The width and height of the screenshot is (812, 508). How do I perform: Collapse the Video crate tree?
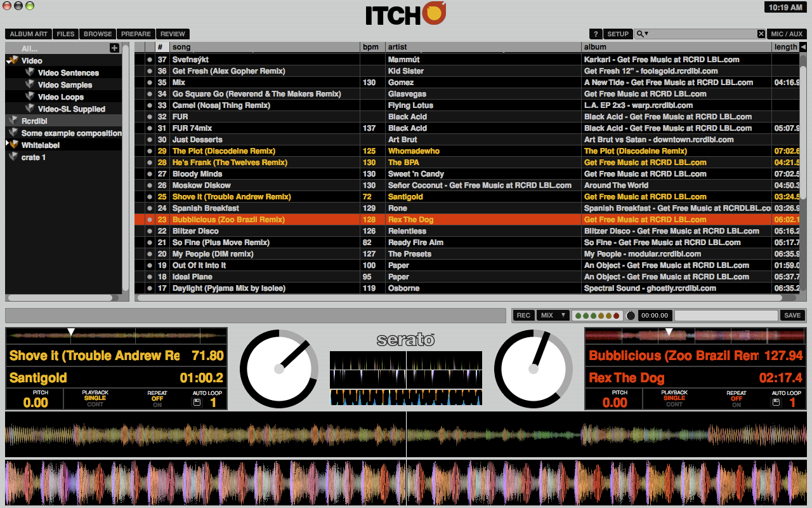(x=8, y=60)
